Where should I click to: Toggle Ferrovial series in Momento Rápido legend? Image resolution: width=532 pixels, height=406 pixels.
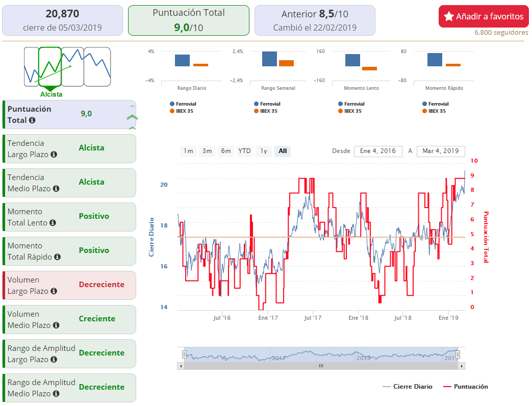pos(435,104)
